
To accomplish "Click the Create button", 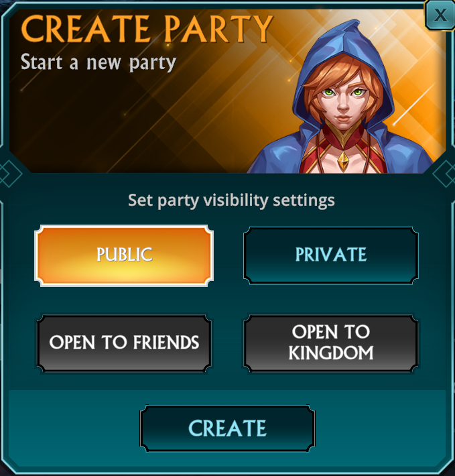I will (x=228, y=428).
